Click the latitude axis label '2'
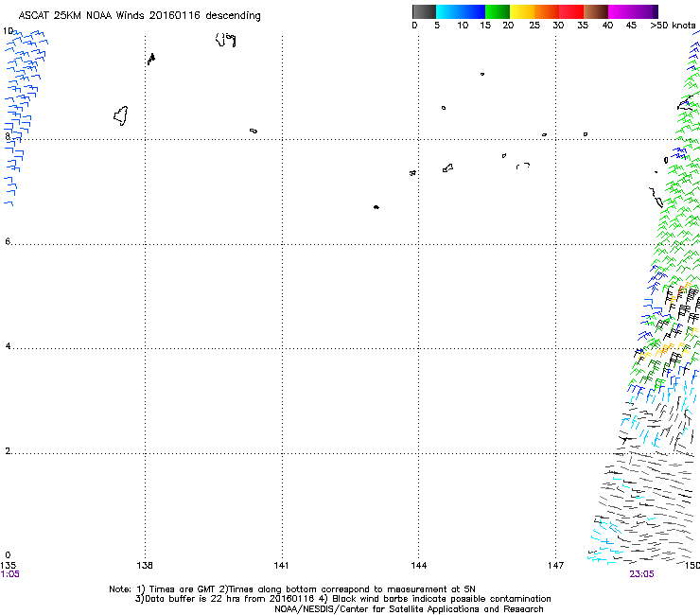Viewport: 700px width, 615px height. 8,450
